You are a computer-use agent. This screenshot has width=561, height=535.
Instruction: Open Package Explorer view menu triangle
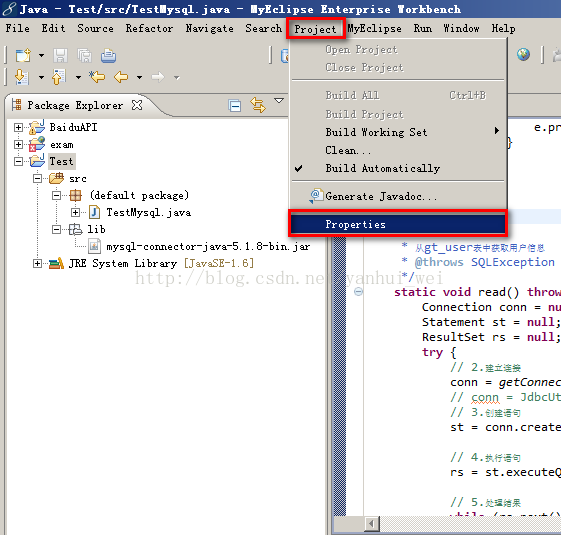(279, 101)
